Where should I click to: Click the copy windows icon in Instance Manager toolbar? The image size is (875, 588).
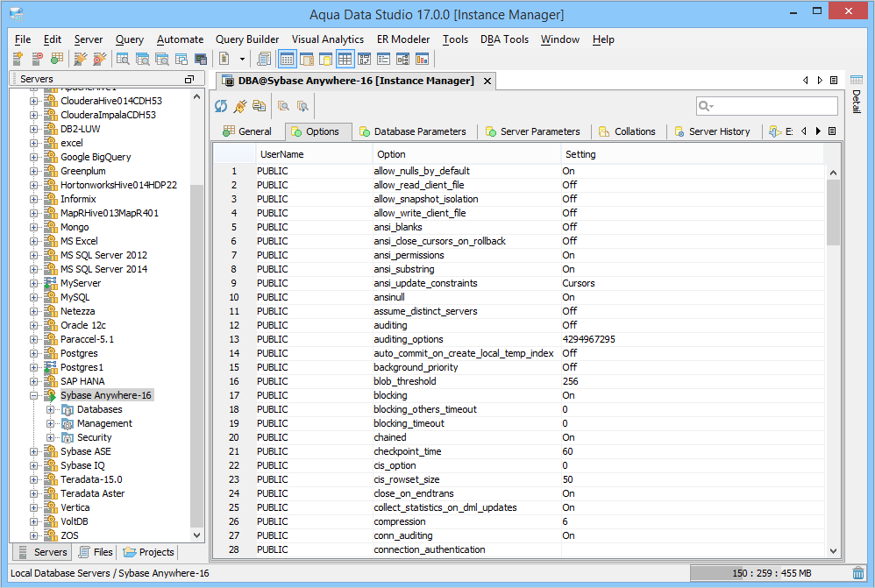point(259,106)
